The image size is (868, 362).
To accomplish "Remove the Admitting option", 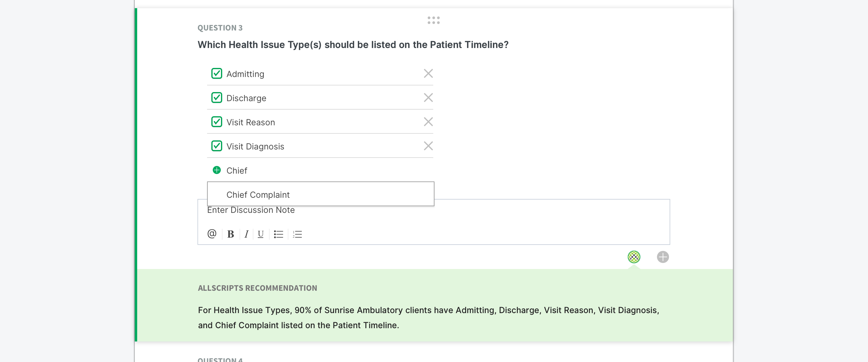I will (x=428, y=74).
